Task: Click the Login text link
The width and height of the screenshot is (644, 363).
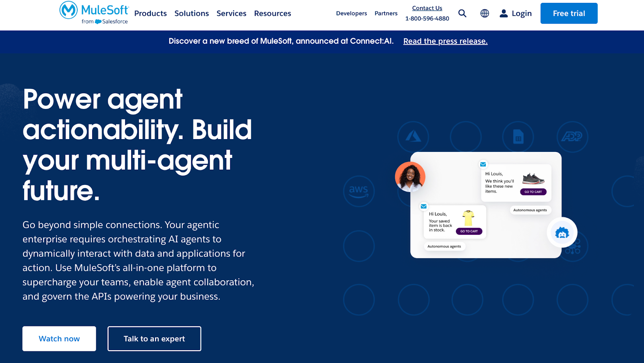Action: [522, 14]
